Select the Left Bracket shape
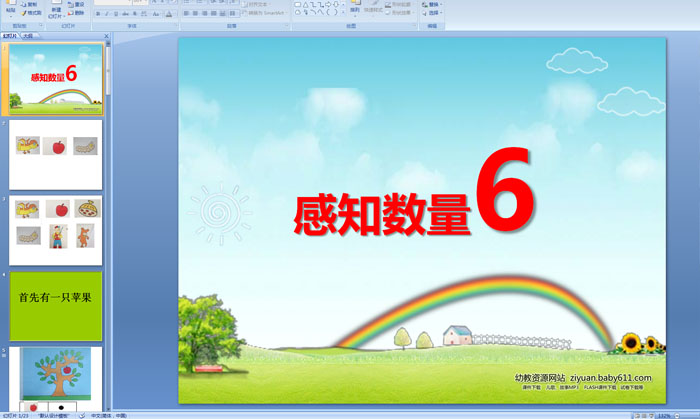 coord(328,12)
